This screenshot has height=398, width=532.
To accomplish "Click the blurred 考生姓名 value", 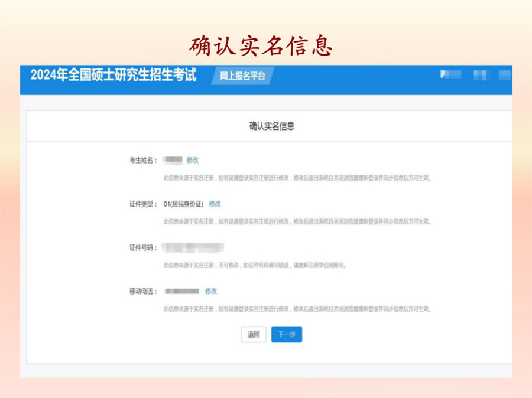I will 173,160.
